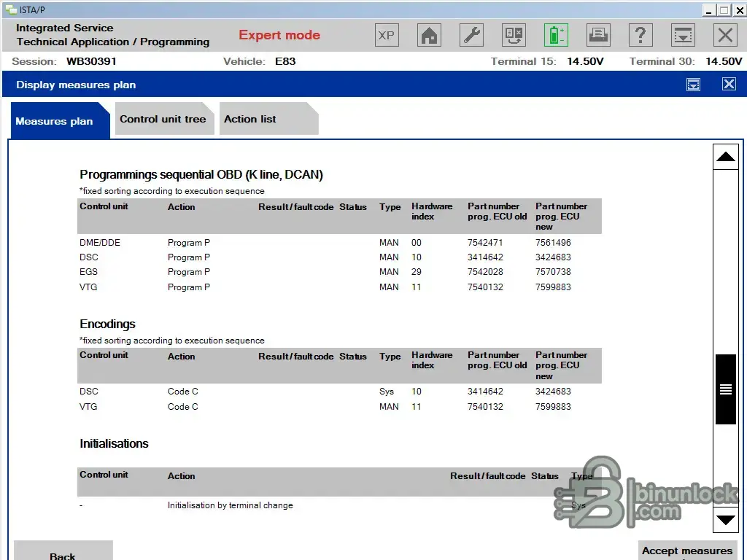Click hardware index 00
This screenshot has height=560, width=747.
[417, 243]
